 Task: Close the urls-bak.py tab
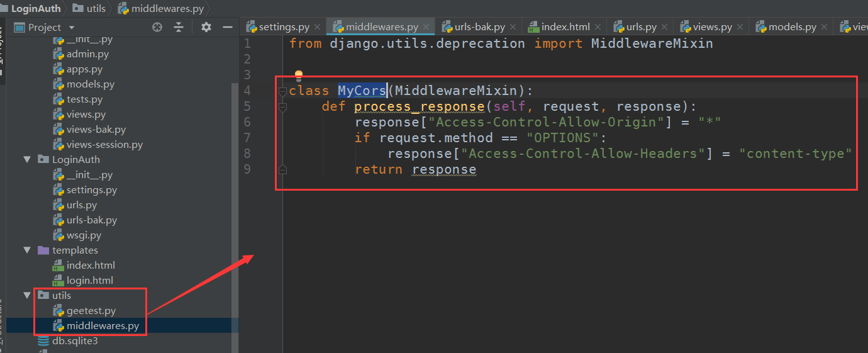pyautogui.click(x=513, y=27)
